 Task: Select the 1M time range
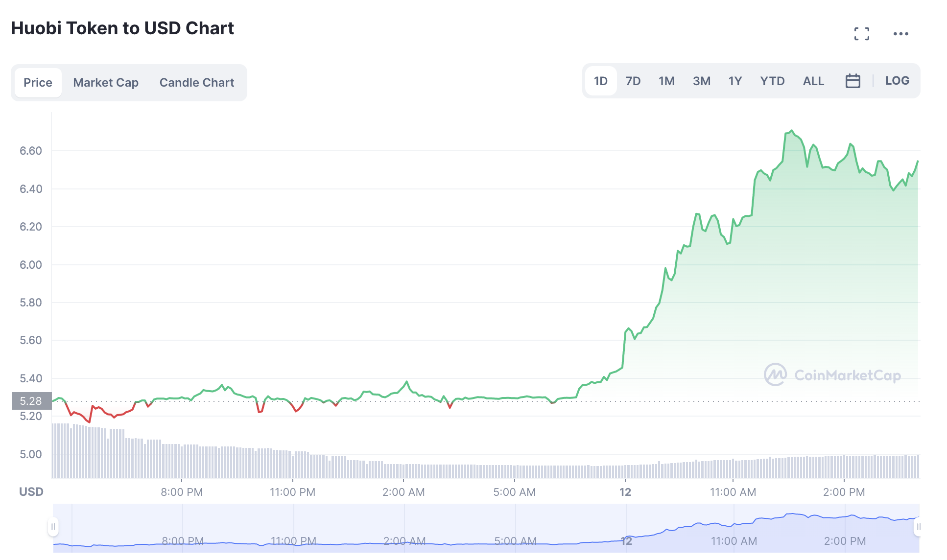(666, 81)
